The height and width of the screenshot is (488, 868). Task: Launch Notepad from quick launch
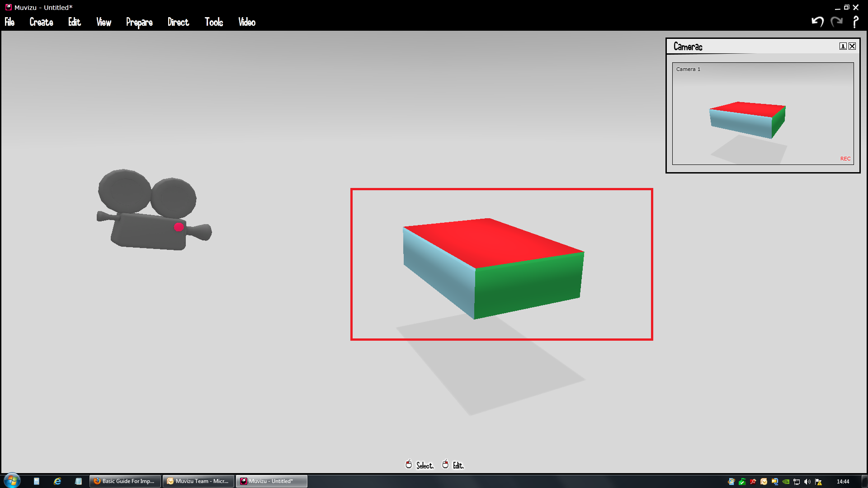(x=78, y=481)
